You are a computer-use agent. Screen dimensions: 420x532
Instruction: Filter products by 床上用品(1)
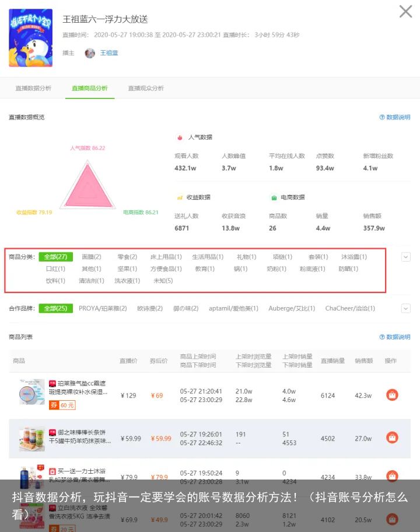point(166,257)
